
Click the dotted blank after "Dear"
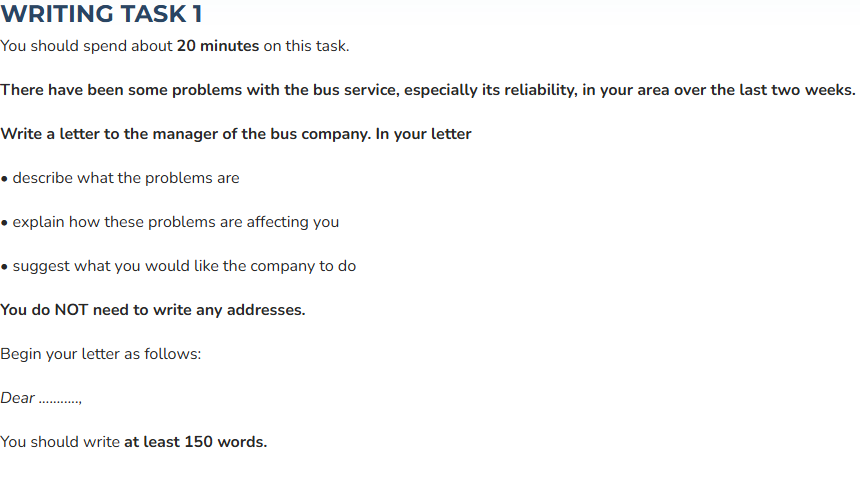click(x=60, y=400)
